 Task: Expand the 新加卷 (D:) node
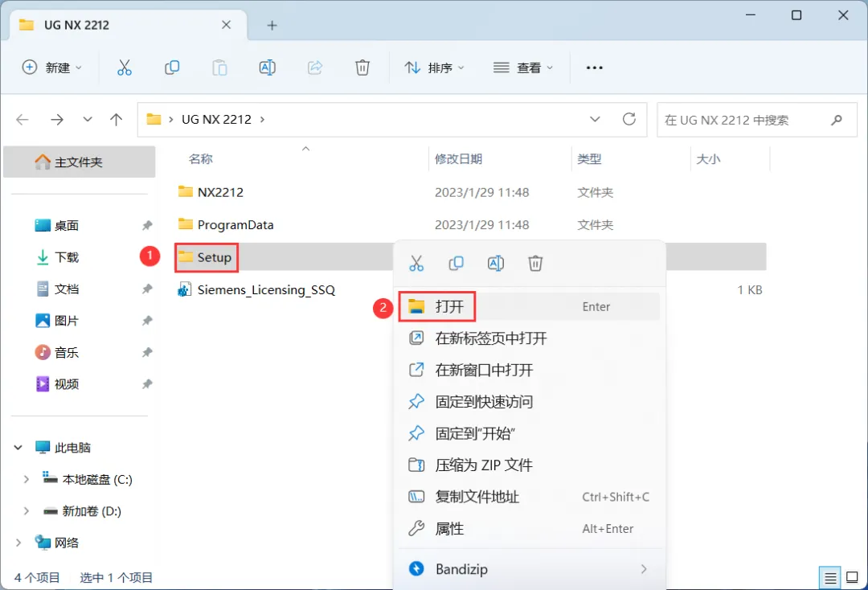click(x=26, y=511)
